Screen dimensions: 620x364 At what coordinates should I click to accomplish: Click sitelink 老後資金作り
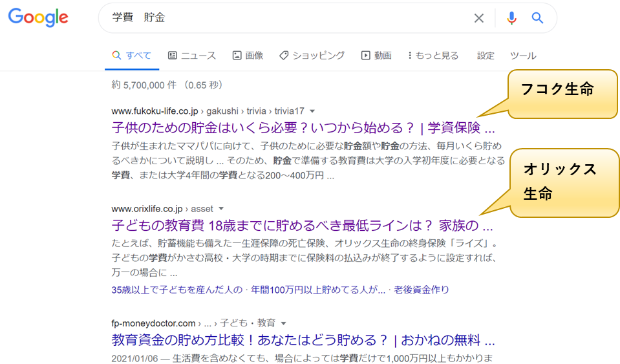point(422,290)
